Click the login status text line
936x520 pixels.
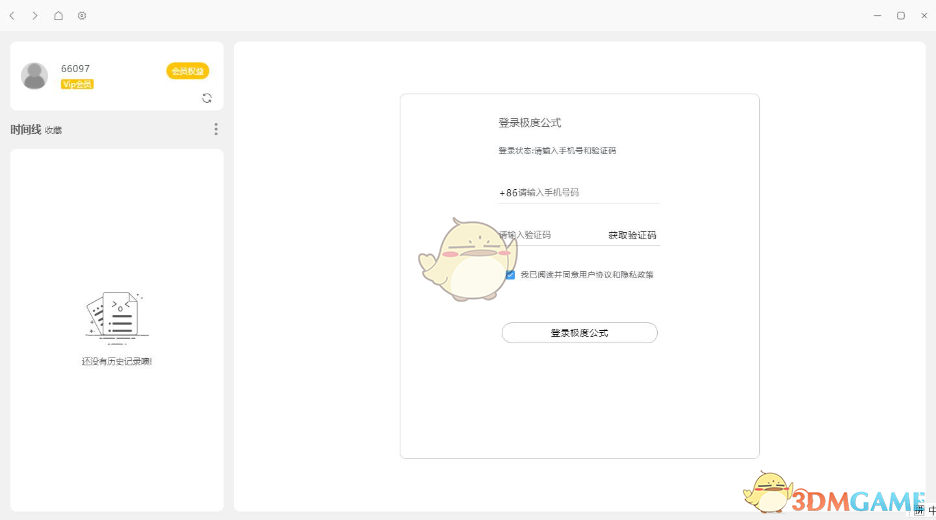click(x=557, y=150)
